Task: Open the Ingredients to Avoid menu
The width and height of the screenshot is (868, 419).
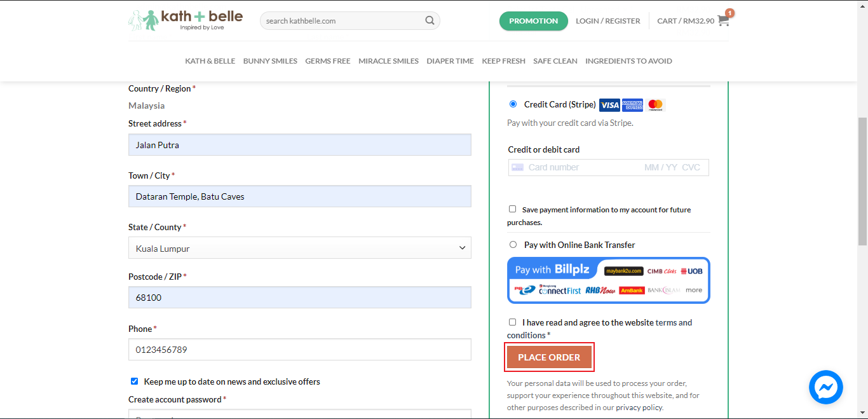Action: tap(628, 61)
